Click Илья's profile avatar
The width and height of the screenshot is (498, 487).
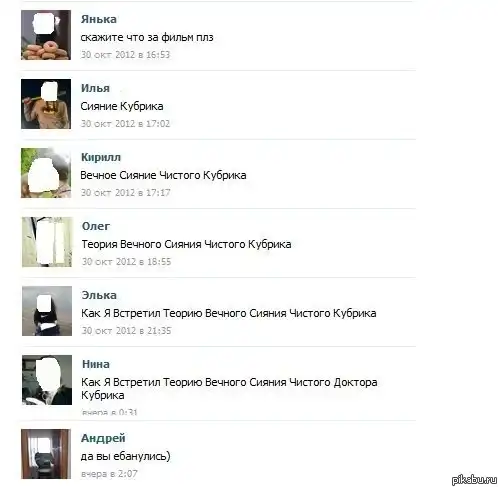[x=46, y=104]
